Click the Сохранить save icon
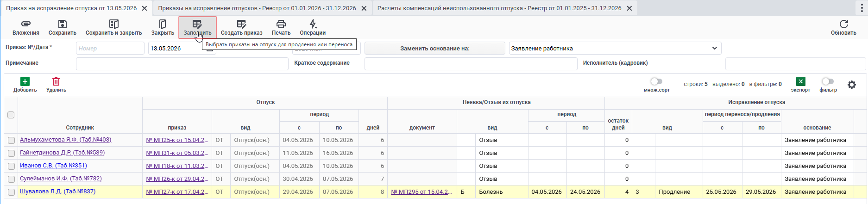The width and height of the screenshot is (868, 204). click(63, 24)
